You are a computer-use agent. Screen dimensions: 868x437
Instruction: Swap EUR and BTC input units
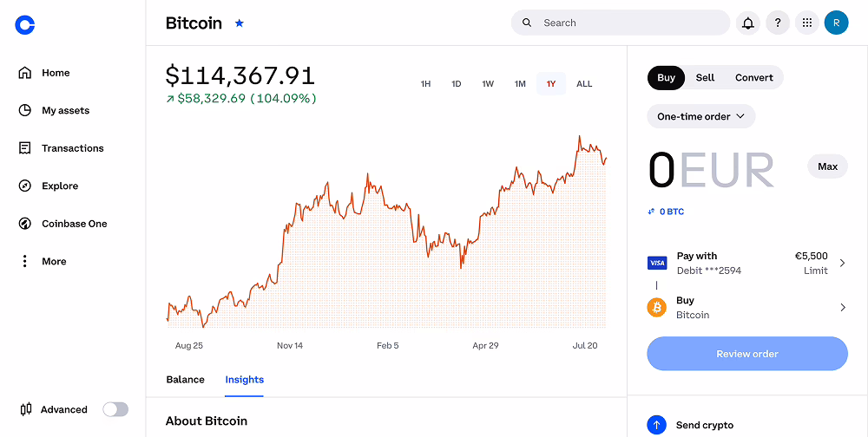tap(652, 212)
